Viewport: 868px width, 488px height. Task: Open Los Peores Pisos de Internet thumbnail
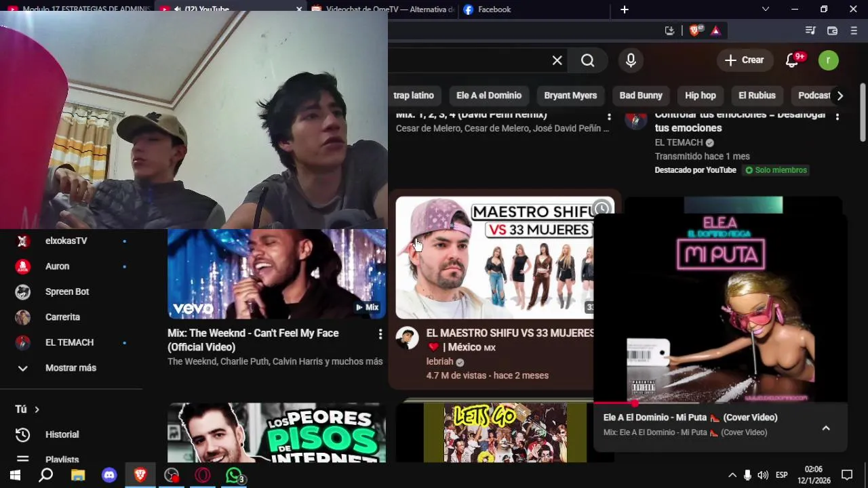[x=277, y=433]
